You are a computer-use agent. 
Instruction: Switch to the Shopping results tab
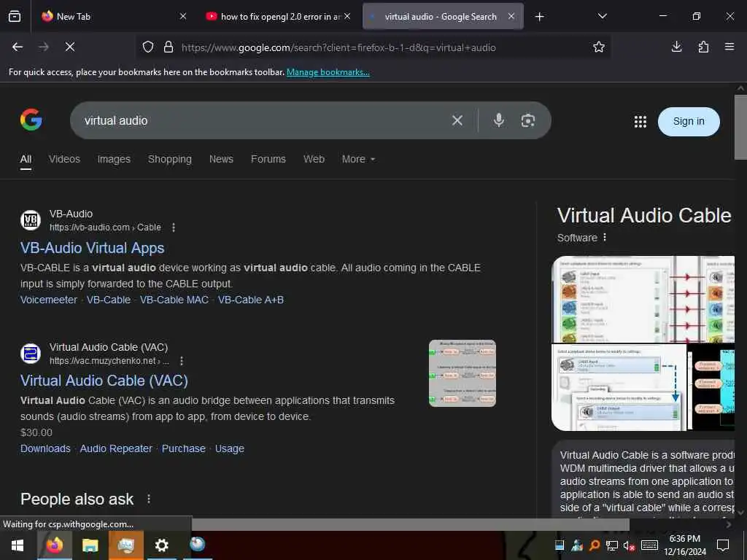point(169,159)
